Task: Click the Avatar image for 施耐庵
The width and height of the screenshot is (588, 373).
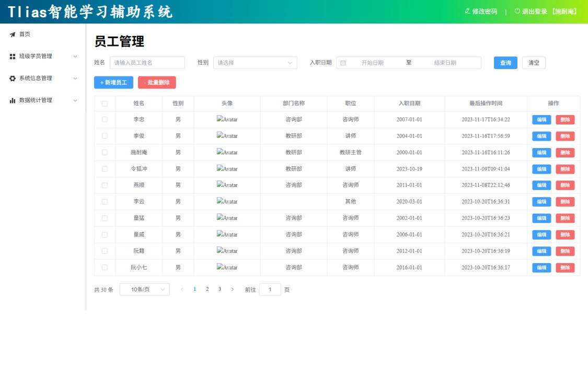Action: pyautogui.click(x=227, y=152)
